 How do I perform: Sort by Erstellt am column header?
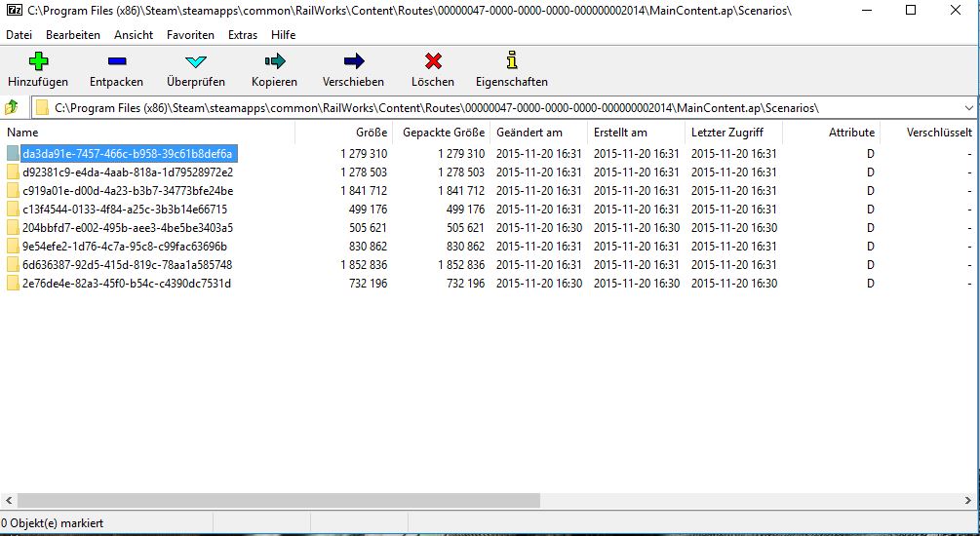click(636, 133)
